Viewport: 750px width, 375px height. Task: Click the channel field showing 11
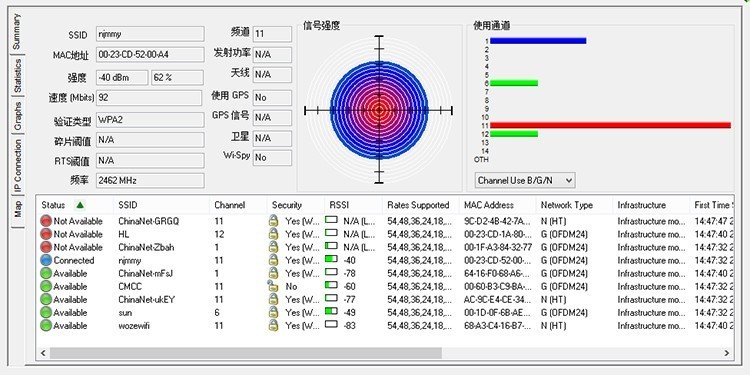[x=272, y=34]
